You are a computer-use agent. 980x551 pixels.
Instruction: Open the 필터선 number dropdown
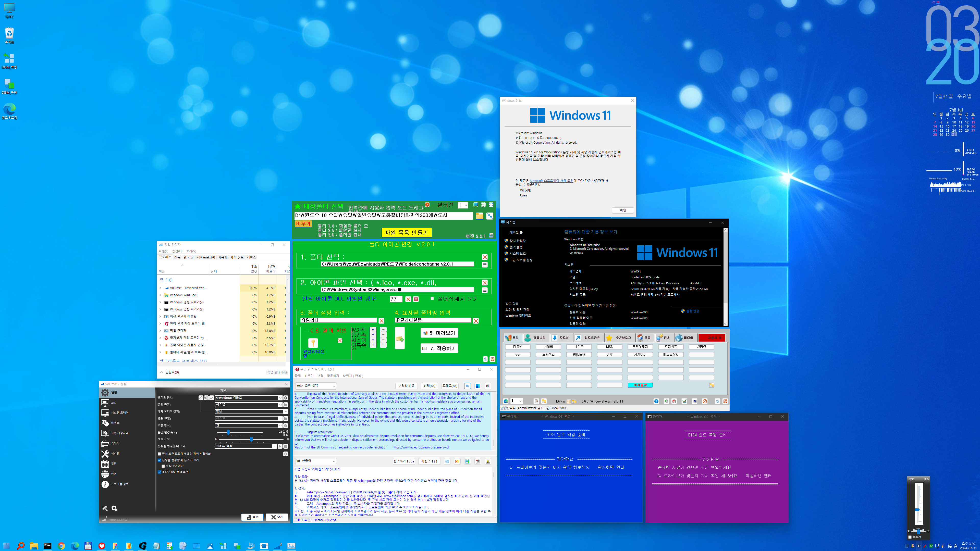click(463, 205)
